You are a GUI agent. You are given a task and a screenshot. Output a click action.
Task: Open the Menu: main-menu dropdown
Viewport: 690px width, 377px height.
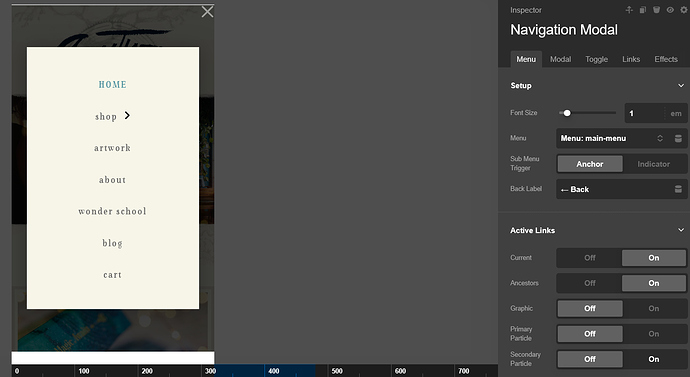click(x=612, y=139)
